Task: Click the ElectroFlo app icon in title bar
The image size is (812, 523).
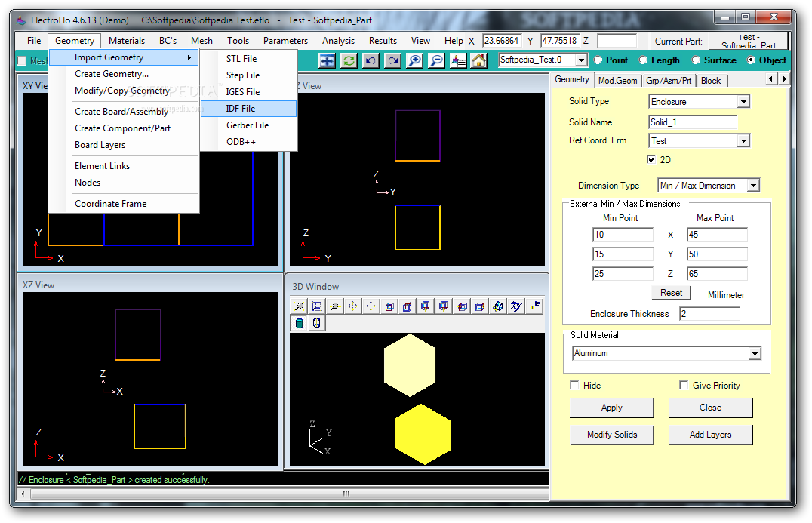Action: (x=20, y=20)
